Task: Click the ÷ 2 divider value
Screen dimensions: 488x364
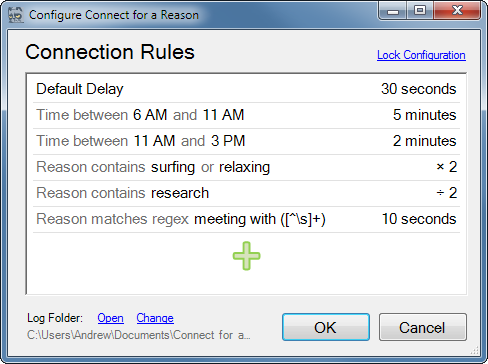Action: [447, 193]
